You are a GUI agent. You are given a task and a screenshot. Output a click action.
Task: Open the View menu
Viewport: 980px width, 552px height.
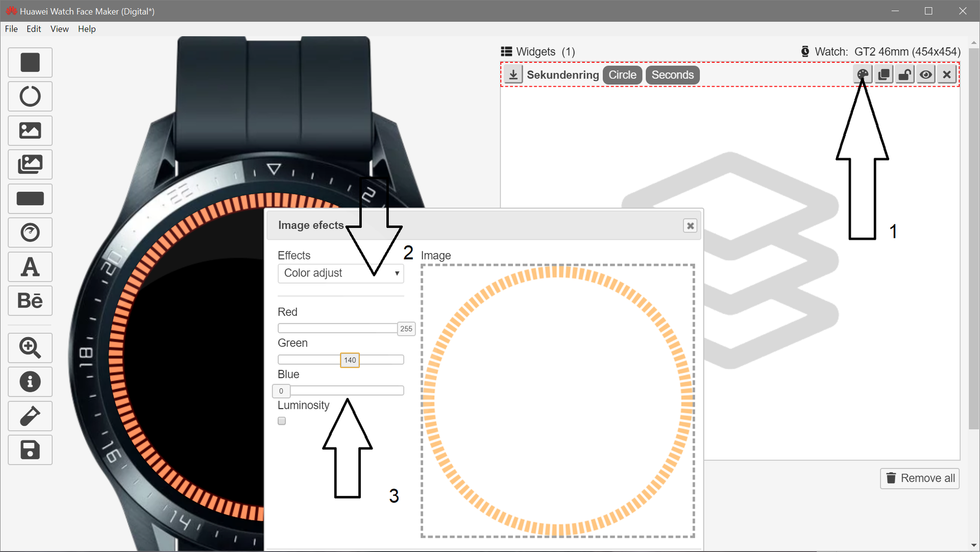tap(59, 29)
